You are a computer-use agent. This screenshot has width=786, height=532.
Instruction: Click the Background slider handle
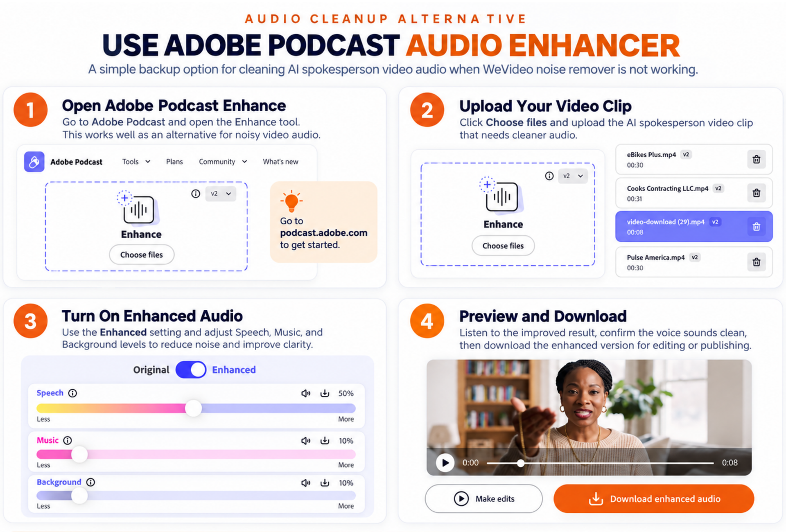point(79,496)
